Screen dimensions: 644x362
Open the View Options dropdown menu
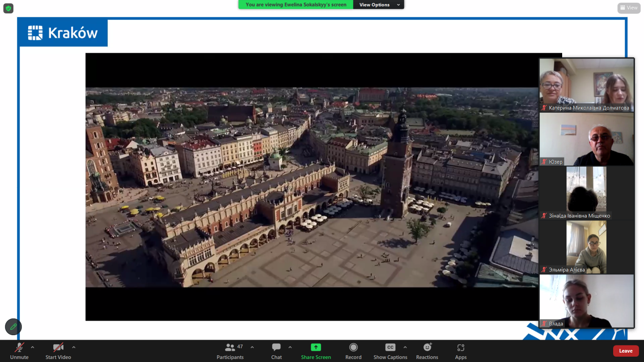point(378,5)
